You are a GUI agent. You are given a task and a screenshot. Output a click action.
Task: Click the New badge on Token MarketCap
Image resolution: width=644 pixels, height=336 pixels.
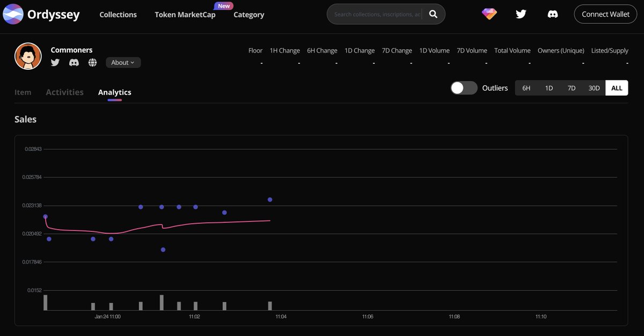[x=223, y=6]
